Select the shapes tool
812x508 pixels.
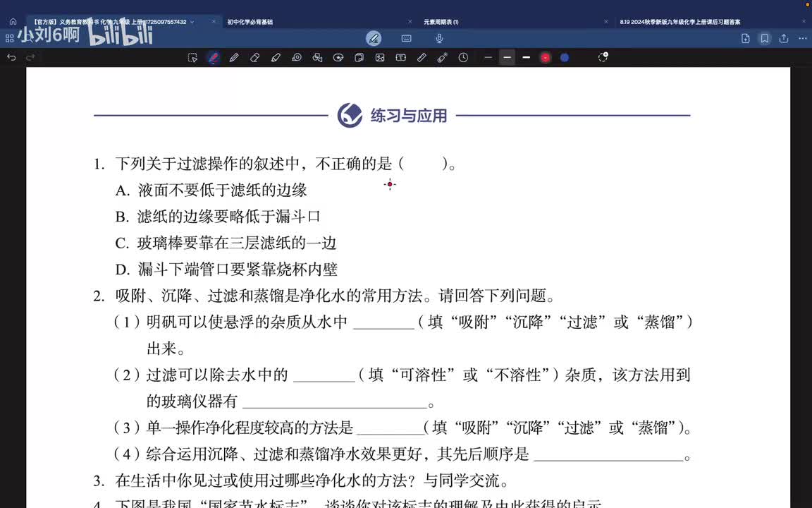pos(317,58)
